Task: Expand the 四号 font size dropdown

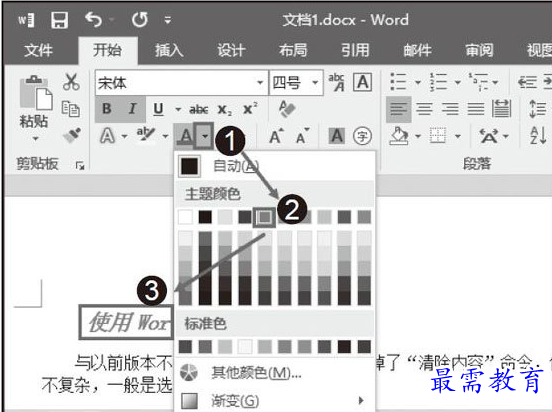Action: (x=315, y=83)
